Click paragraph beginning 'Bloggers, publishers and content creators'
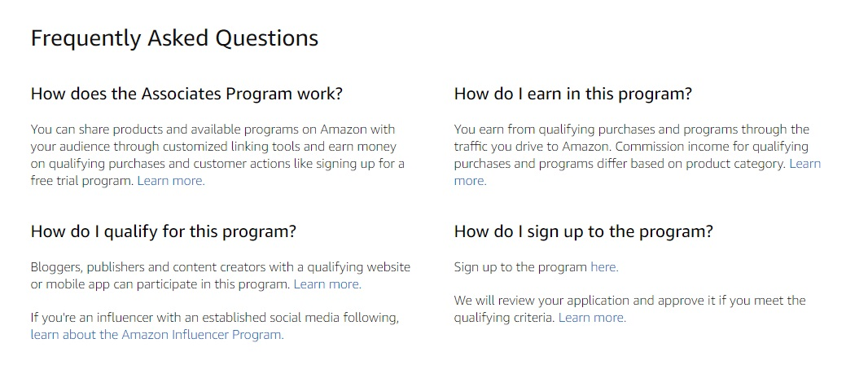 tap(221, 275)
